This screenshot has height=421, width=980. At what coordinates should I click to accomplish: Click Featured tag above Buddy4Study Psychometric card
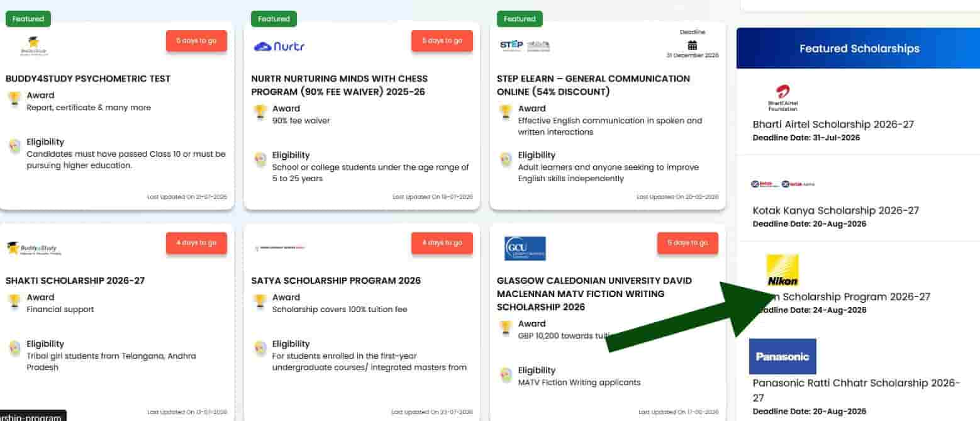tap(28, 19)
